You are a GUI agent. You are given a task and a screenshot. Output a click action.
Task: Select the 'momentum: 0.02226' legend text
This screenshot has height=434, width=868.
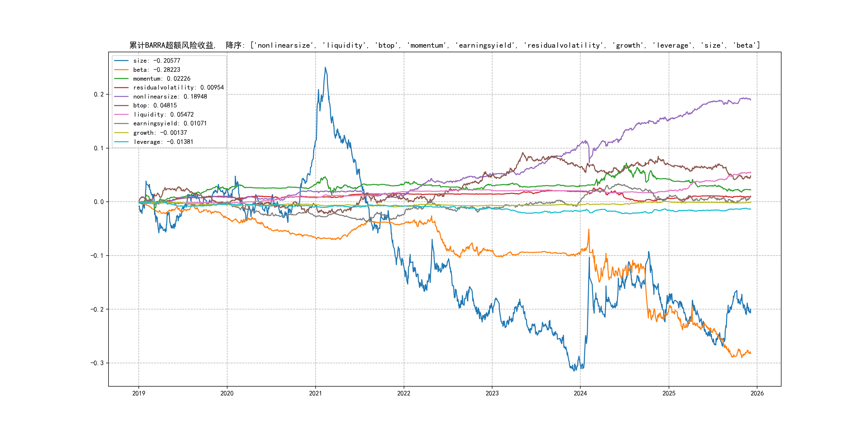coord(162,78)
